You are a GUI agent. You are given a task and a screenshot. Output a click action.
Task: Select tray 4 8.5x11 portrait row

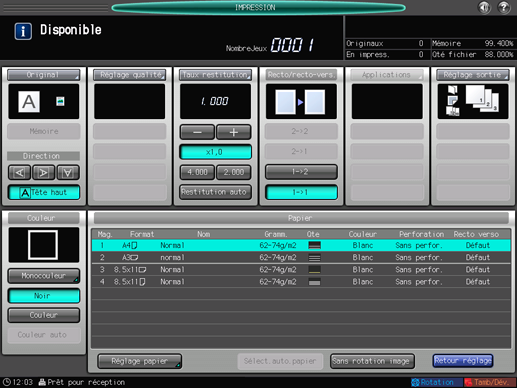click(x=301, y=282)
